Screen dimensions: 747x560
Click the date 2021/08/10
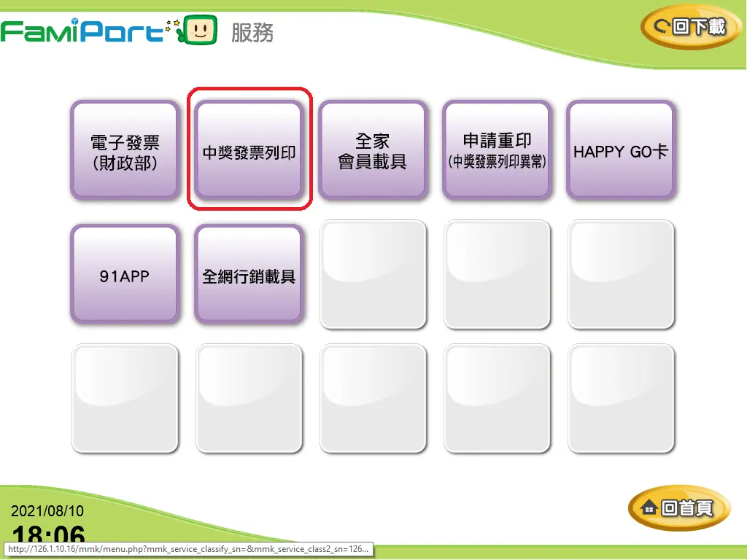(47, 511)
